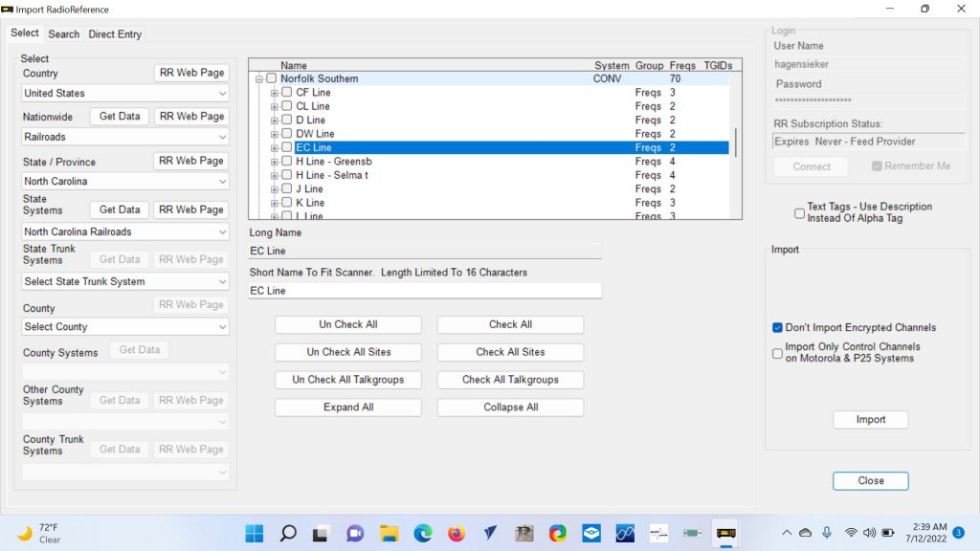Open the Windows Start menu
The width and height of the screenshot is (980, 551).
[x=254, y=533]
